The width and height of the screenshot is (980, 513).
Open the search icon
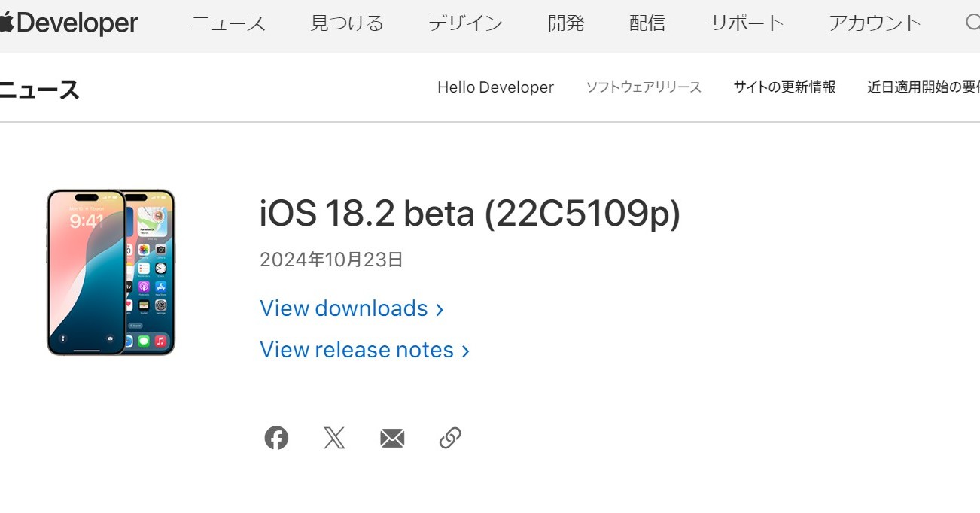(x=972, y=23)
